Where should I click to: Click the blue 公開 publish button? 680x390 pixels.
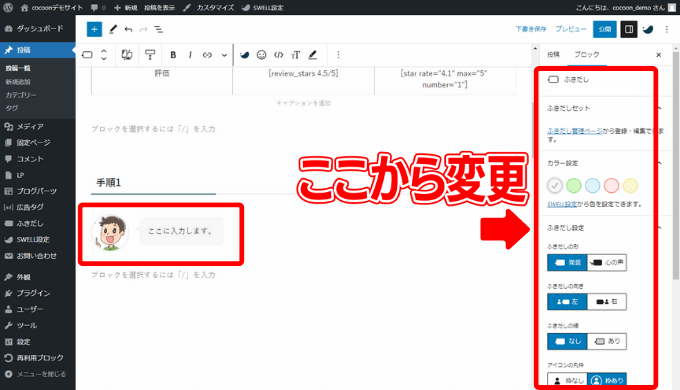[x=605, y=29]
